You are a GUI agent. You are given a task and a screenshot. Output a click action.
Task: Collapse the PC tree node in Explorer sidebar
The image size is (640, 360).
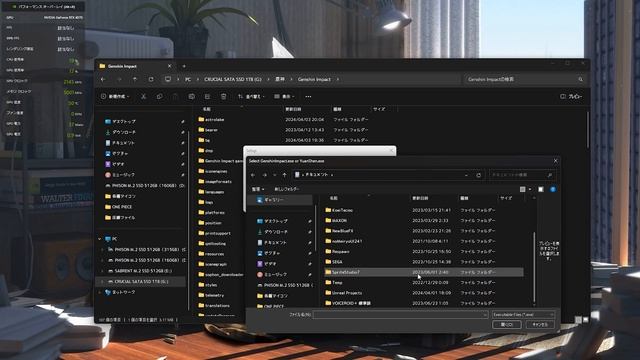pos(100,239)
